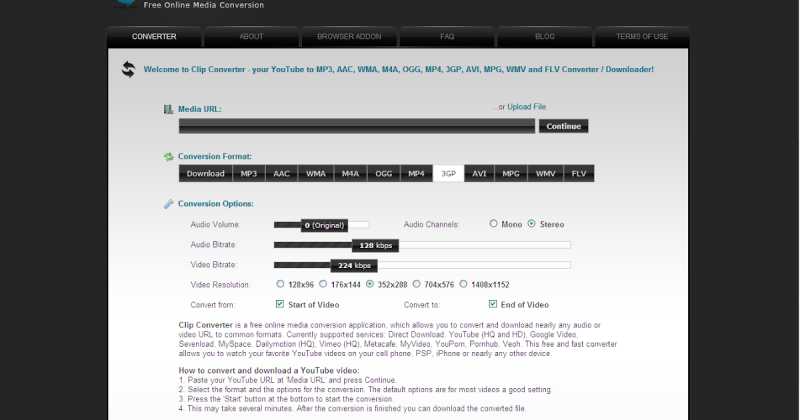Click the Audio Volume slider handle
This screenshot has height=420, width=800.
pos(324,225)
